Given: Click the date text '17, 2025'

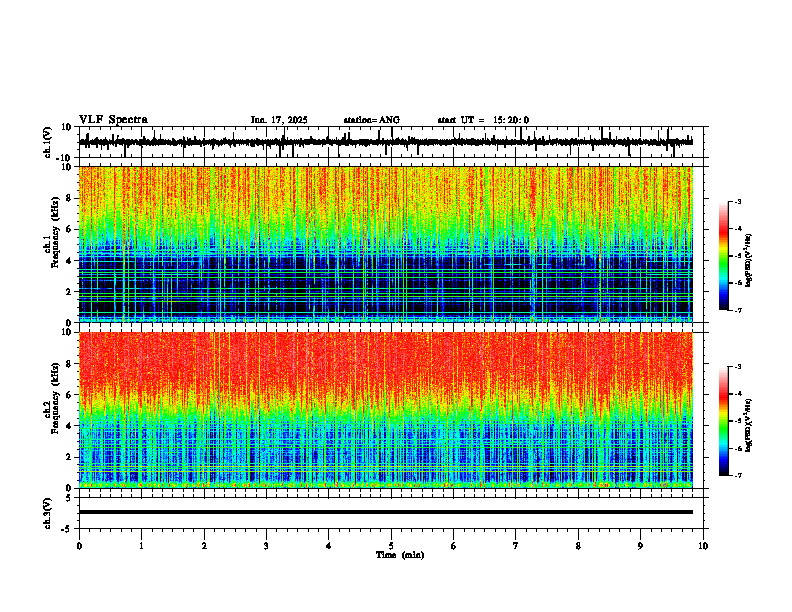Looking at the screenshot, I should 288,120.
